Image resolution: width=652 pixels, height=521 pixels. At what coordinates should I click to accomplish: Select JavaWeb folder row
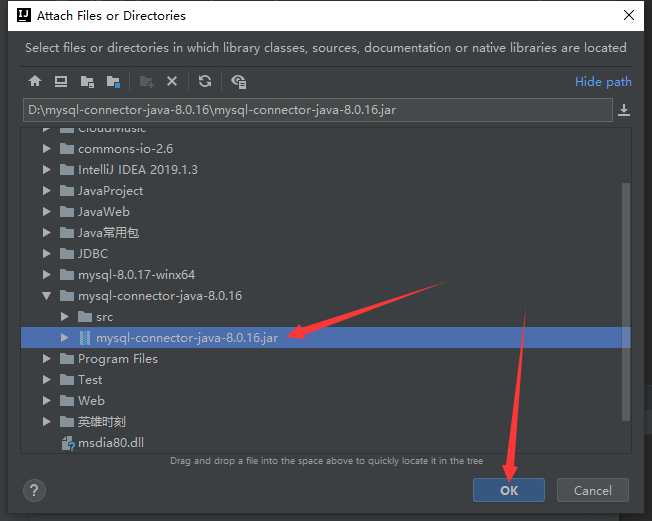(326, 212)
